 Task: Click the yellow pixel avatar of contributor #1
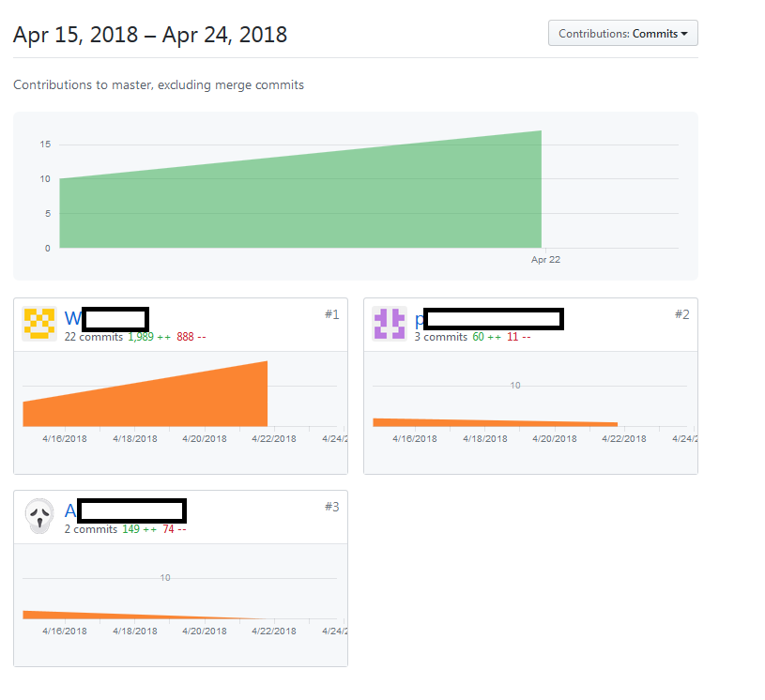tap(39, 324)
